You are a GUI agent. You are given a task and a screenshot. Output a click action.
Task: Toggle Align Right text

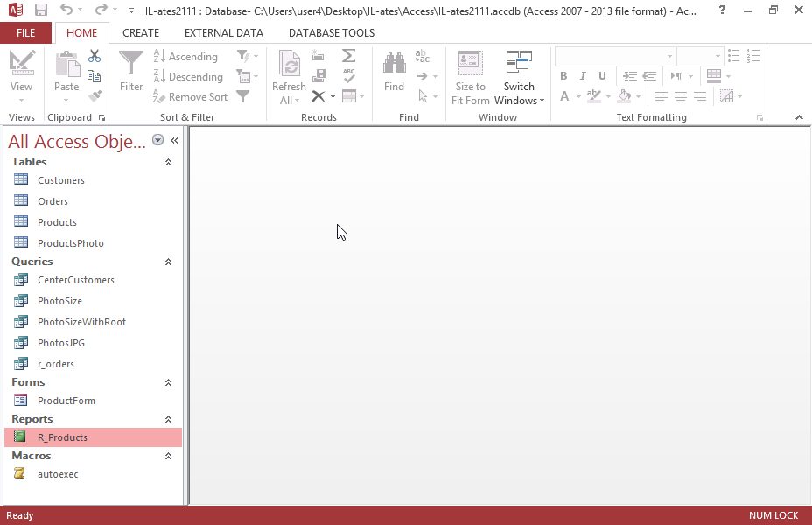click(x=700, y=96)
